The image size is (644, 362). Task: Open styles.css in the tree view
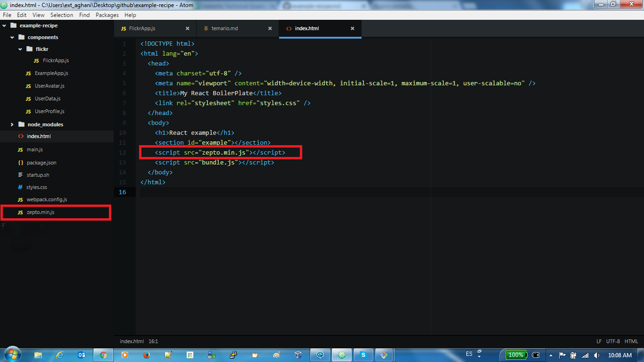point(37,188)
